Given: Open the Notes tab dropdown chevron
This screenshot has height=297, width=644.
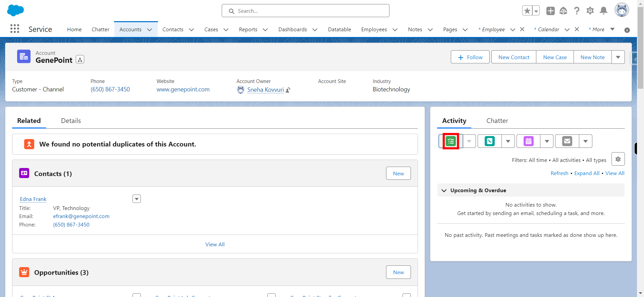Looking at the screenshot, I should pyautogui.click(x=430, y=30).
